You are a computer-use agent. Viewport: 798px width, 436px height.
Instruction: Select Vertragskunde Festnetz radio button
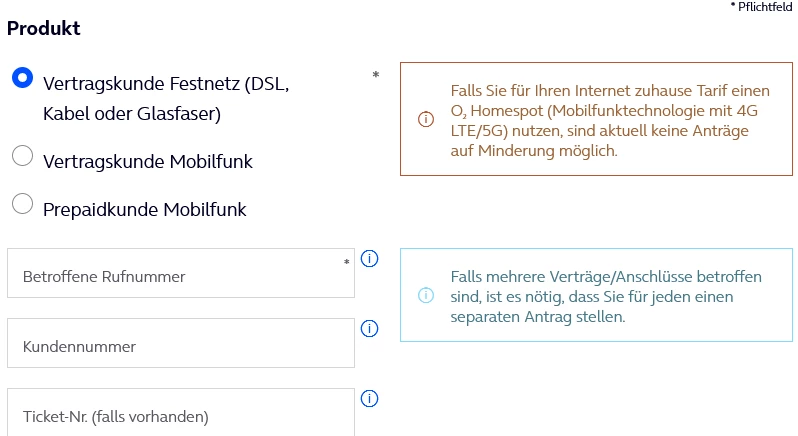tap(22, 78)
